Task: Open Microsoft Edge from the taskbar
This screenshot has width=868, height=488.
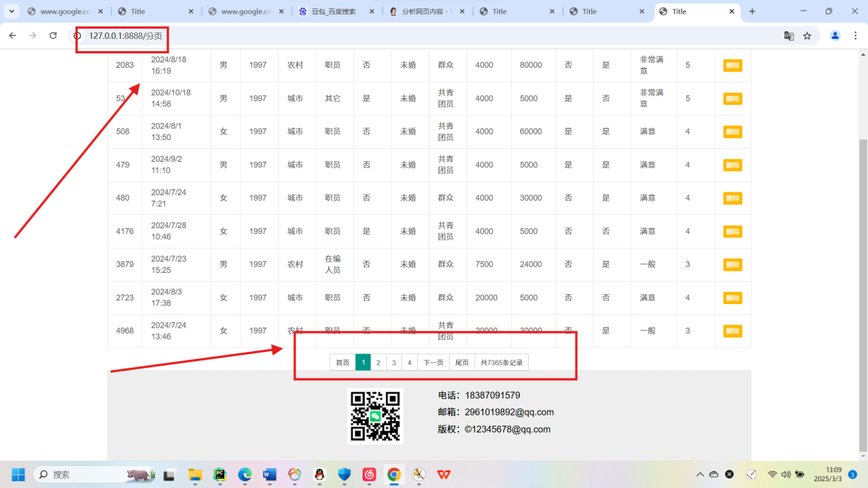Action: point(245,475)
